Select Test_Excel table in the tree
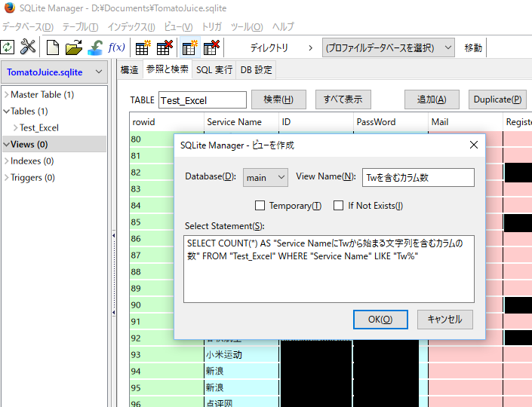Image resolution: width=532 pixels, height=407 pixels. coord(38,128)
